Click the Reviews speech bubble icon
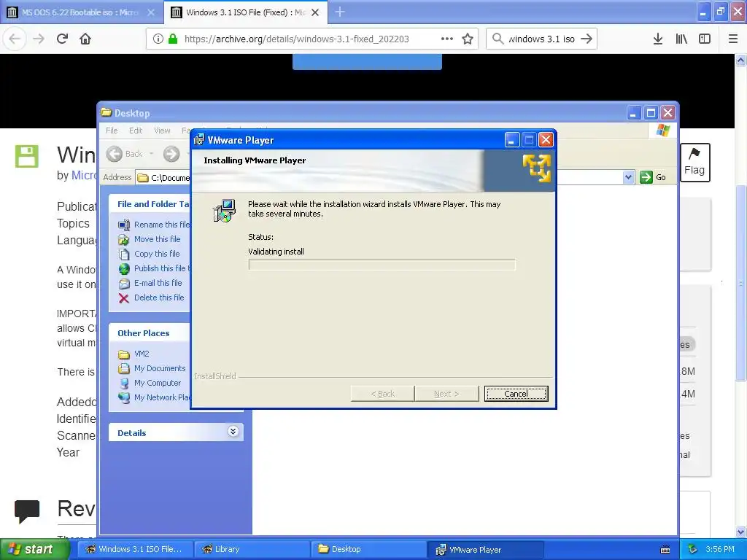The image size is (747, 560). coord(27,511)
